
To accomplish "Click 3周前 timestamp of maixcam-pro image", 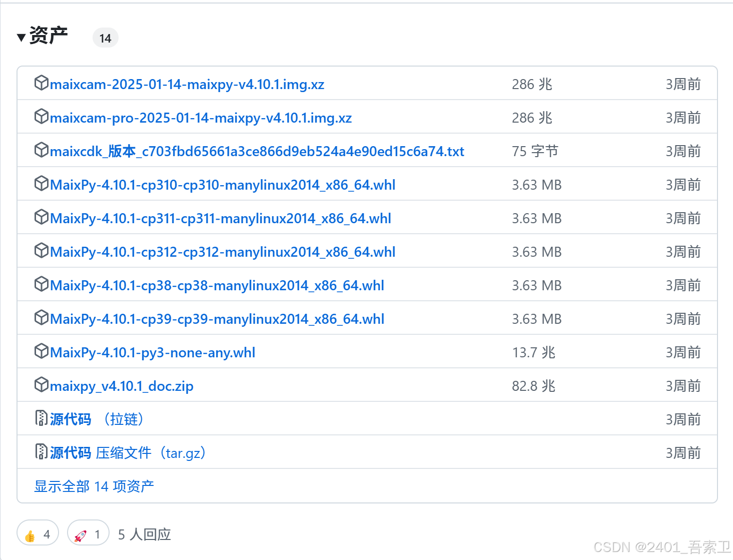I will 683,118.
